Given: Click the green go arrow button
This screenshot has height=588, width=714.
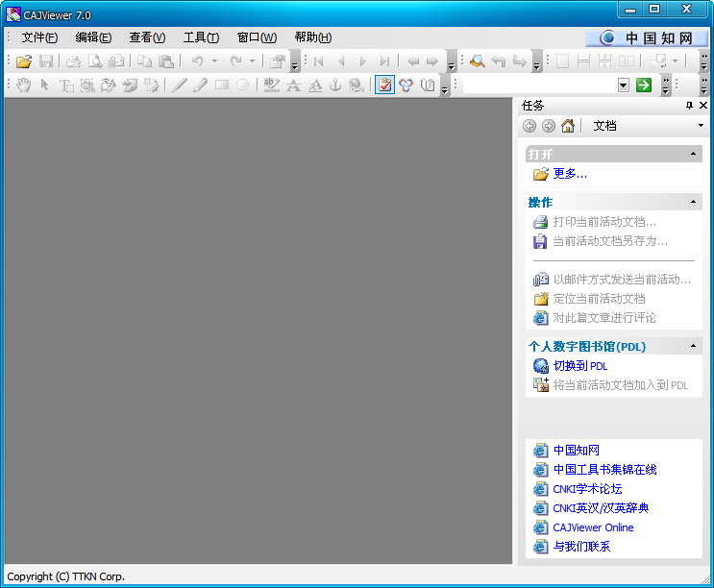Looking at the screenshot, I should coord(643,86).
